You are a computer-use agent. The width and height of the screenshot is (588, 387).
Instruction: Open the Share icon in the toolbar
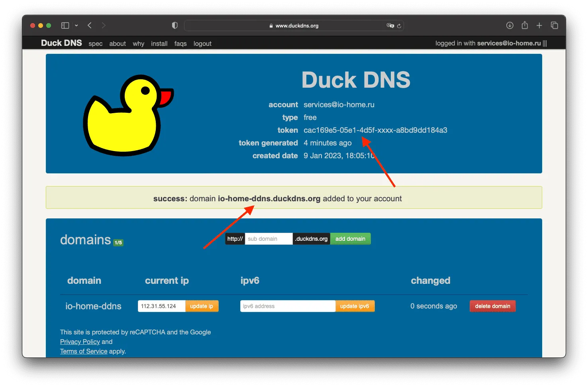[525, 25]
